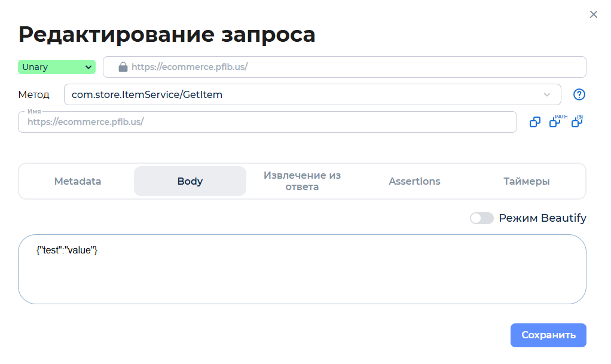Click the dialog close X icon
Viewport: 611px width, 364px height.
click(594, 14)
